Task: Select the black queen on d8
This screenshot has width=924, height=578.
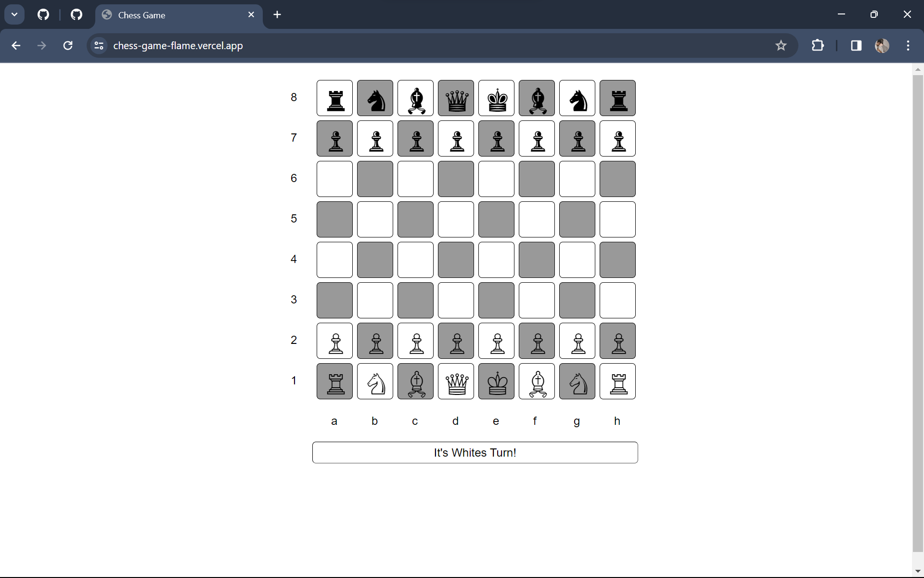Action: (x=456, y=98)
